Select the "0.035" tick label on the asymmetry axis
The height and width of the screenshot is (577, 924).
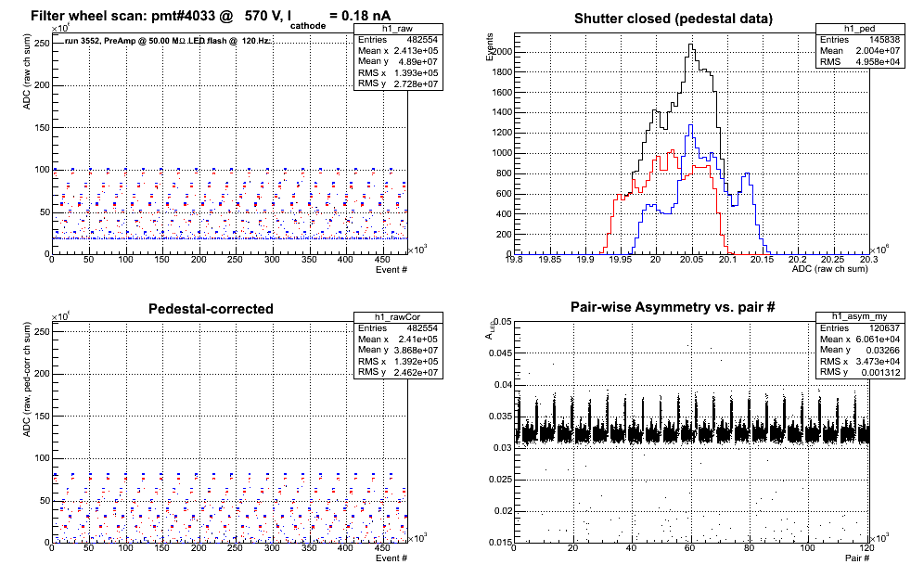click(x=500, y=417)
